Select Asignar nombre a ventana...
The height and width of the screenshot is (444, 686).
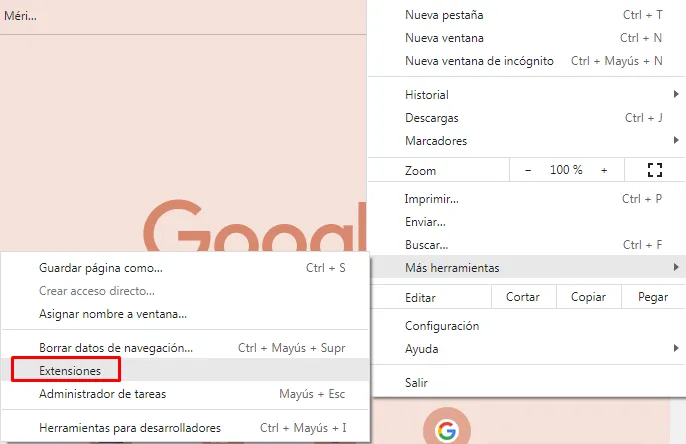pos(186,314)
